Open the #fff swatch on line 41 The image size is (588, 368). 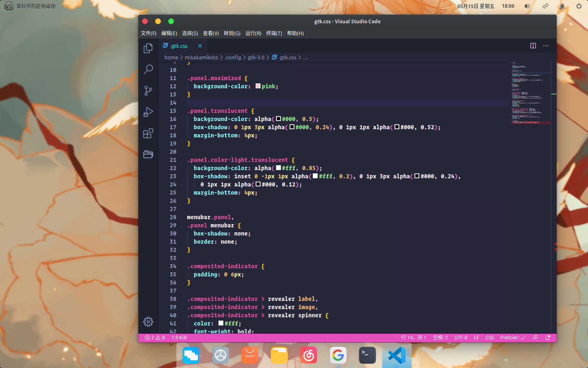click(221, 323)
